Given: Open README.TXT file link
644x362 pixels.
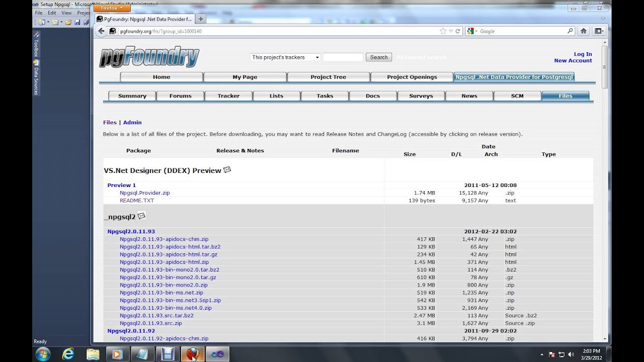Looking at the screenshot, I should click(137, 201).
